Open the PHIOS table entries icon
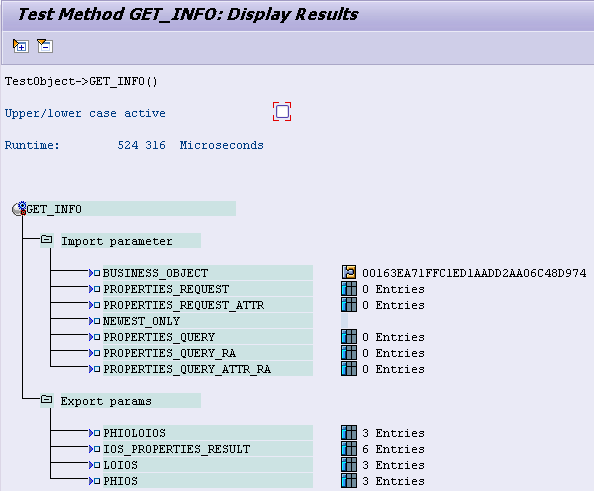This screenshot has height=491, width=594. (349, 481)
